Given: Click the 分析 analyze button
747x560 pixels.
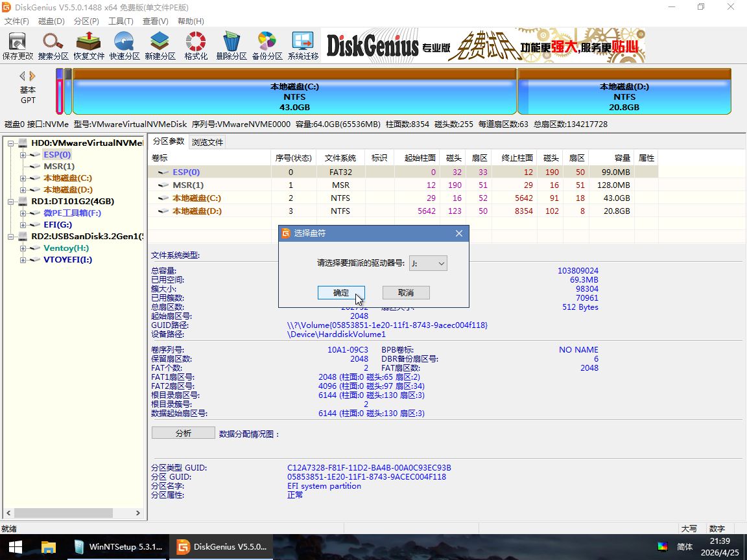Looking at the screenshot, I should [184, 433].
